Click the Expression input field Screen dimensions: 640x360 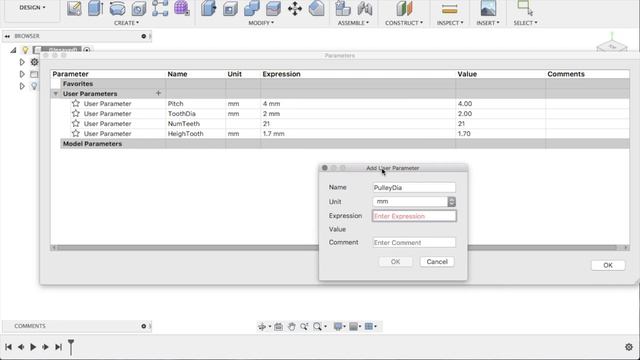pos(414,216)
